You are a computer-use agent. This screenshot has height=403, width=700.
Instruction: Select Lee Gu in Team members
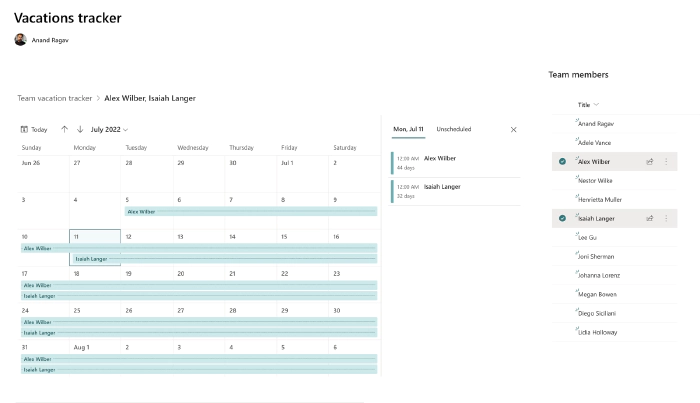point(587,237)
